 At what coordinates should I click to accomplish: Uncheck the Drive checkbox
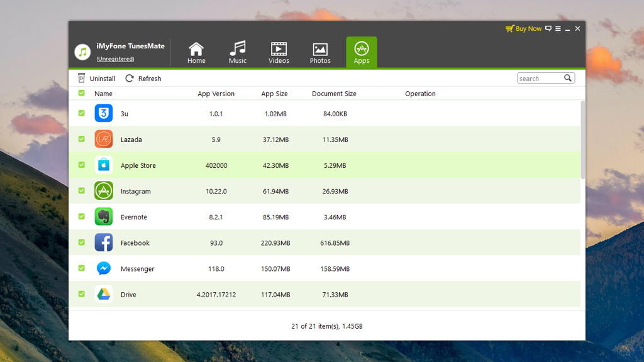82,294
